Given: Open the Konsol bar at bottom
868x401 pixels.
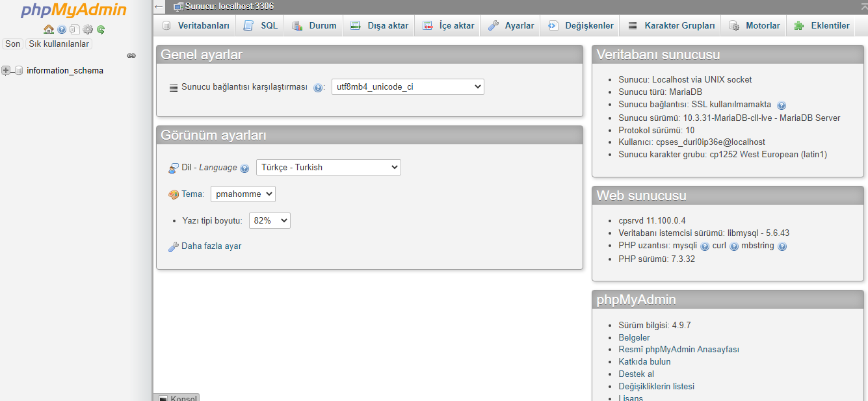Looking at the screenshot, I should pos(176,397).
